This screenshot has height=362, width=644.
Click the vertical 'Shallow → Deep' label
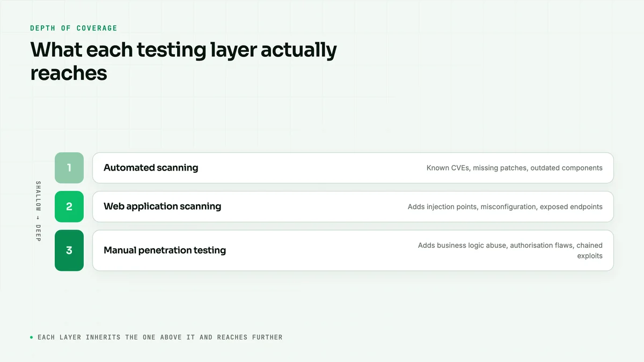coord(38,211)
